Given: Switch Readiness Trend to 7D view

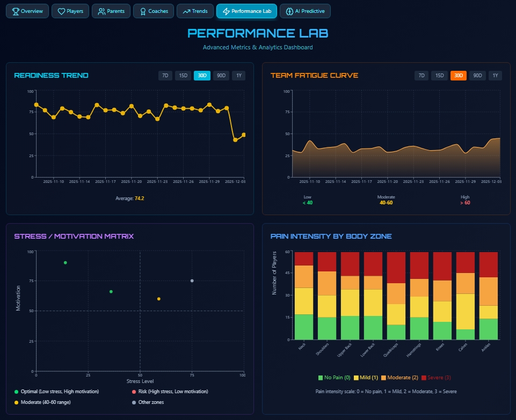Looking at the screenshot, I should click(164, 76).
